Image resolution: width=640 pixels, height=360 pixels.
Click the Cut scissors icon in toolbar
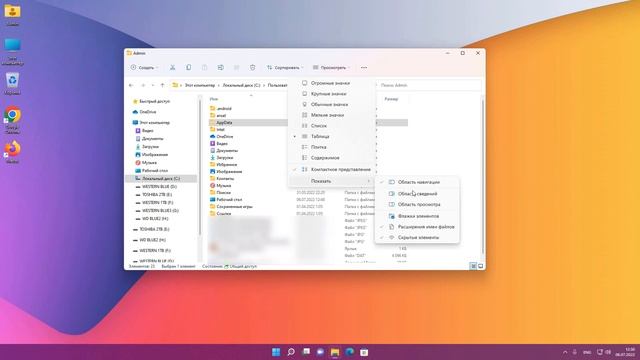[173, 67]
